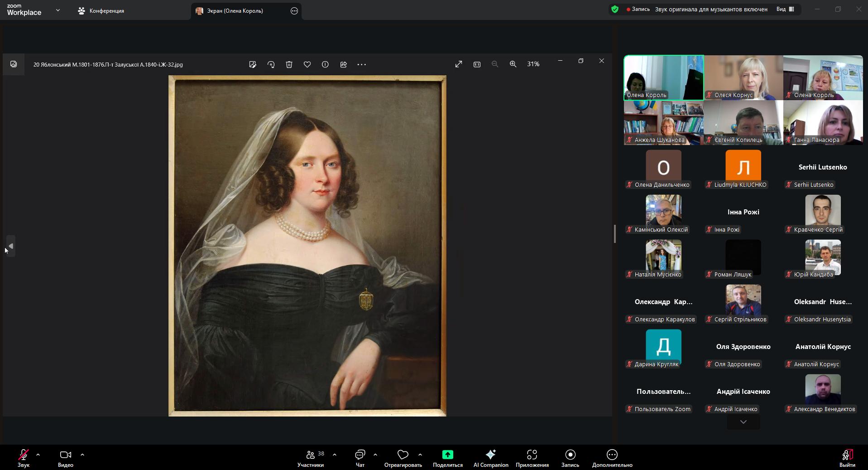The image size is (868, 470).
Task: Open the Вид view menu
Action: pyautogui.click(x=785, y=9)
